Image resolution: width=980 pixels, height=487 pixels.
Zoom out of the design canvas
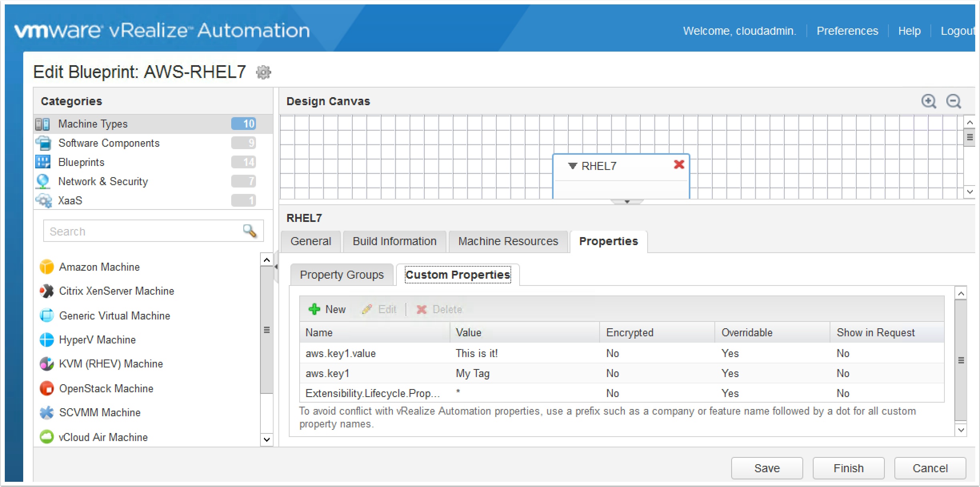(954, 101)
